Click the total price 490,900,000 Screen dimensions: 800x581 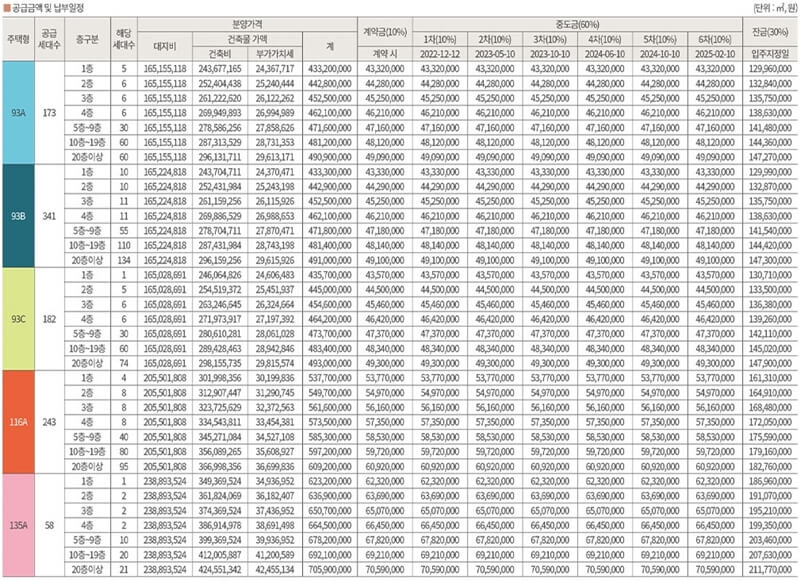330,157
